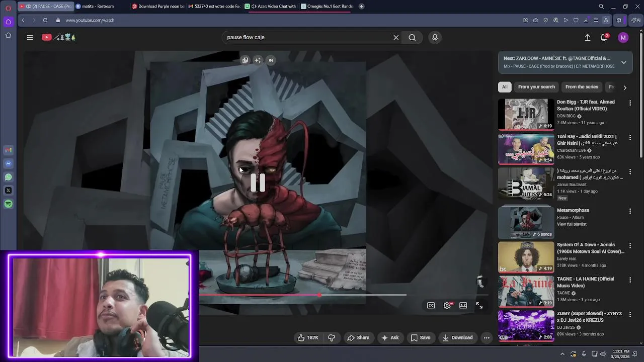Start voice search with the microphone
The image size is (644, 362).
tap(435, 37)
